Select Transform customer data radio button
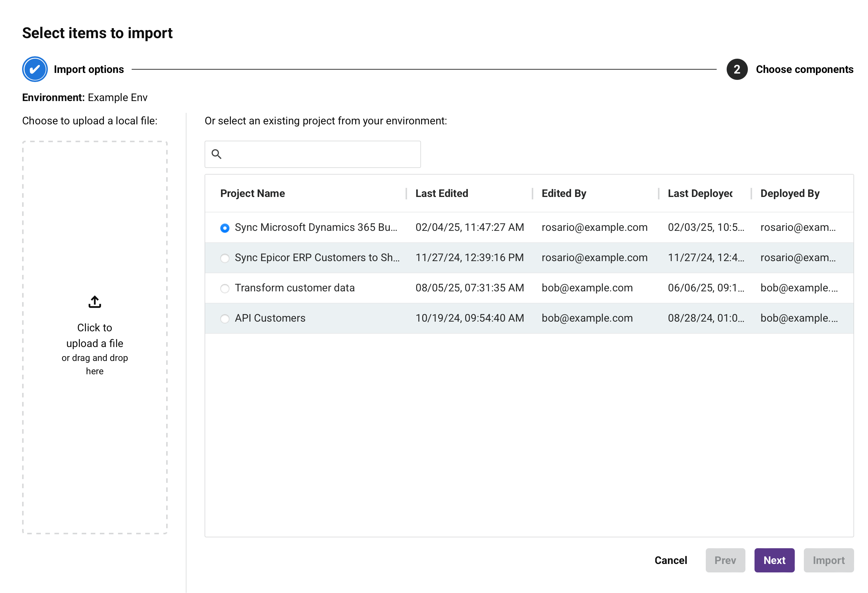 click(x=225, y=288)
